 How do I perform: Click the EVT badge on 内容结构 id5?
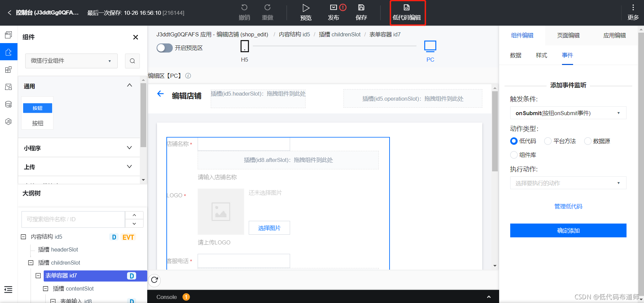coord(128,237)
